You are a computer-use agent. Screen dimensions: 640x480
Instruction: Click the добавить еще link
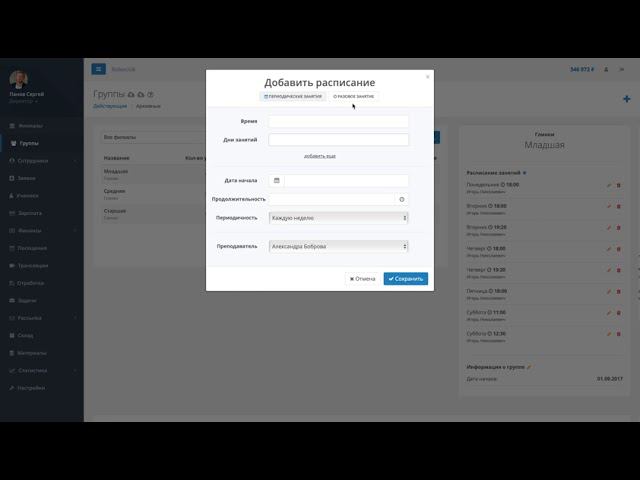click(320, 156)
